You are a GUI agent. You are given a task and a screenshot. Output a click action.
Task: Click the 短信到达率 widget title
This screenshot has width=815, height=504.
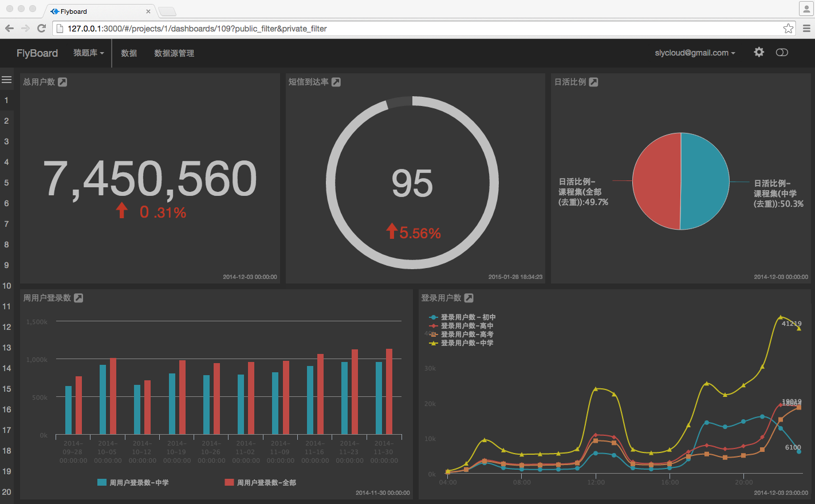click(x=309, y=82)
